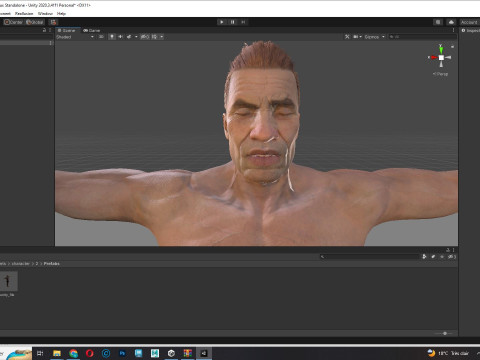Toggle hidden objects visibility count icon
Screen dimensions: 480x360
click(x=145, y=37)
